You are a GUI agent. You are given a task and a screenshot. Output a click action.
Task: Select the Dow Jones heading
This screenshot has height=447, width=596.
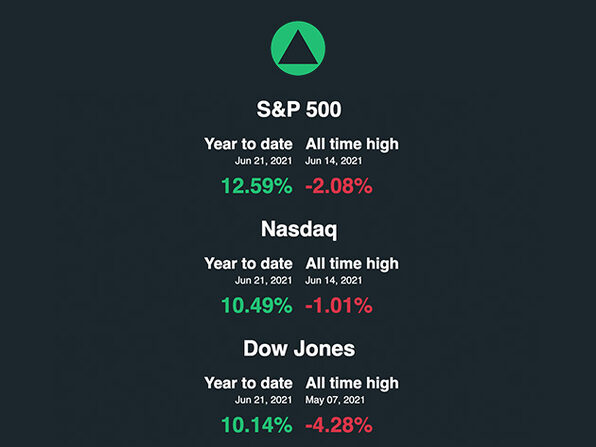pos(299,349)
